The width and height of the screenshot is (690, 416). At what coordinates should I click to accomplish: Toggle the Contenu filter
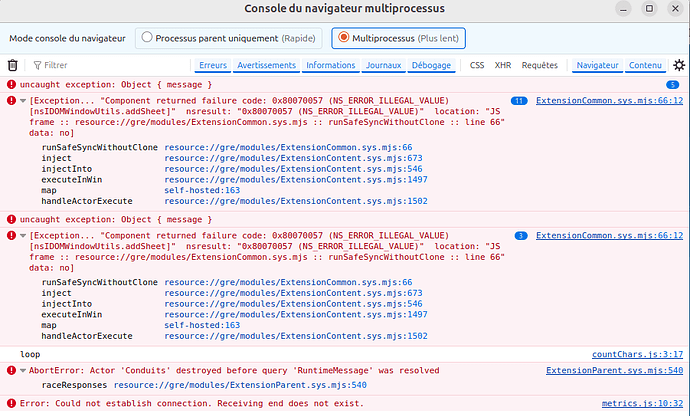(x=645, y=65)
